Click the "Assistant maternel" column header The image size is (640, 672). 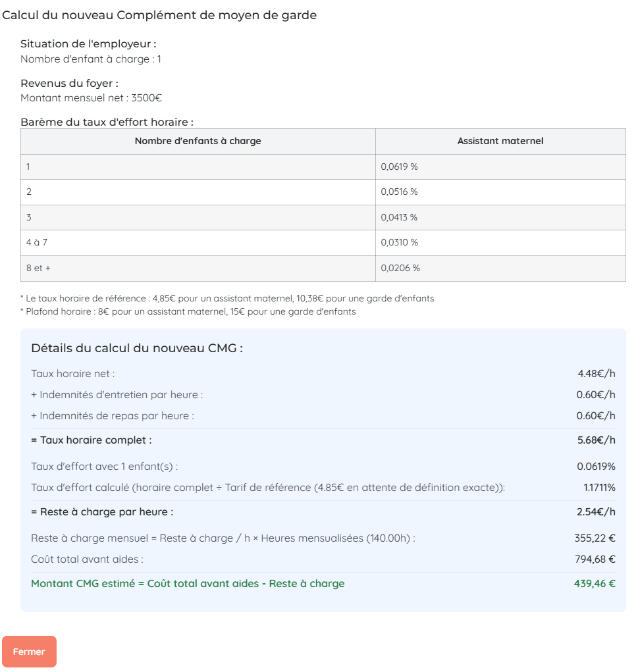[500, 141]
